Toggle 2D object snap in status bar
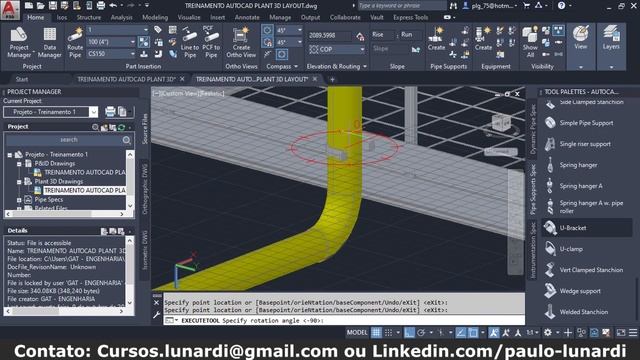 [x=473, y=333]
